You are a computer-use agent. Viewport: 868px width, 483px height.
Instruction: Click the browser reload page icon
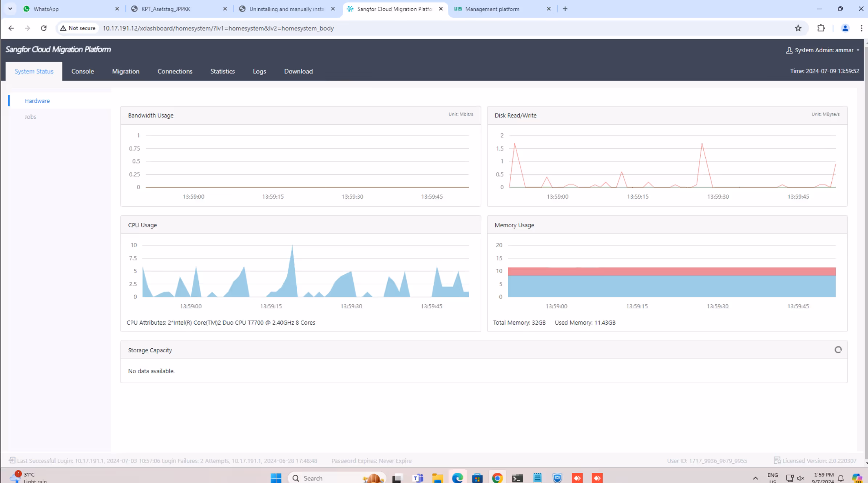click(44, 28)
